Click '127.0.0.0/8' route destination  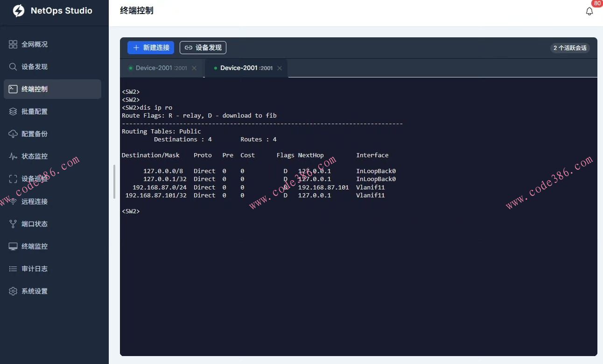point(163,171)
